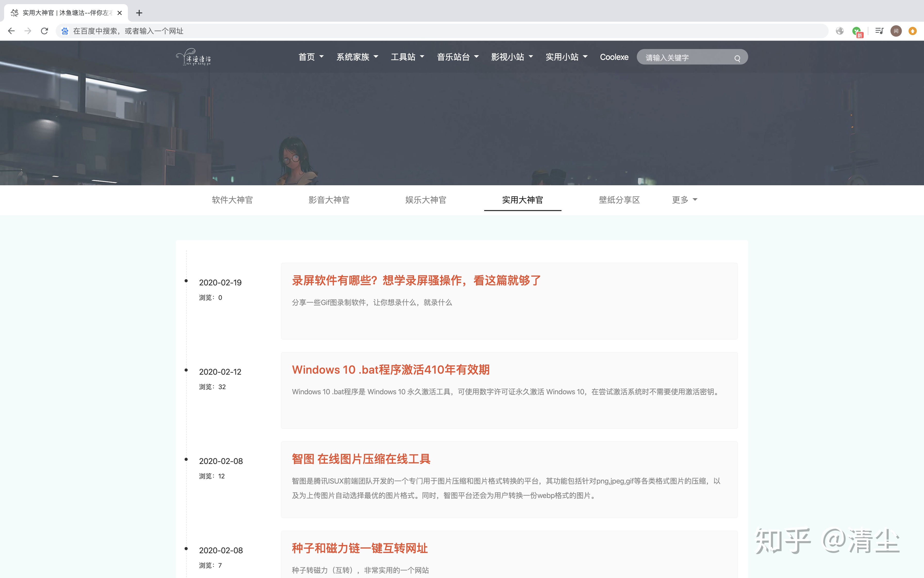Click the 智图是腾讯ISUX前端团队 description text
The height and width of the screenshot is (578, 924).
click(506, 488)
